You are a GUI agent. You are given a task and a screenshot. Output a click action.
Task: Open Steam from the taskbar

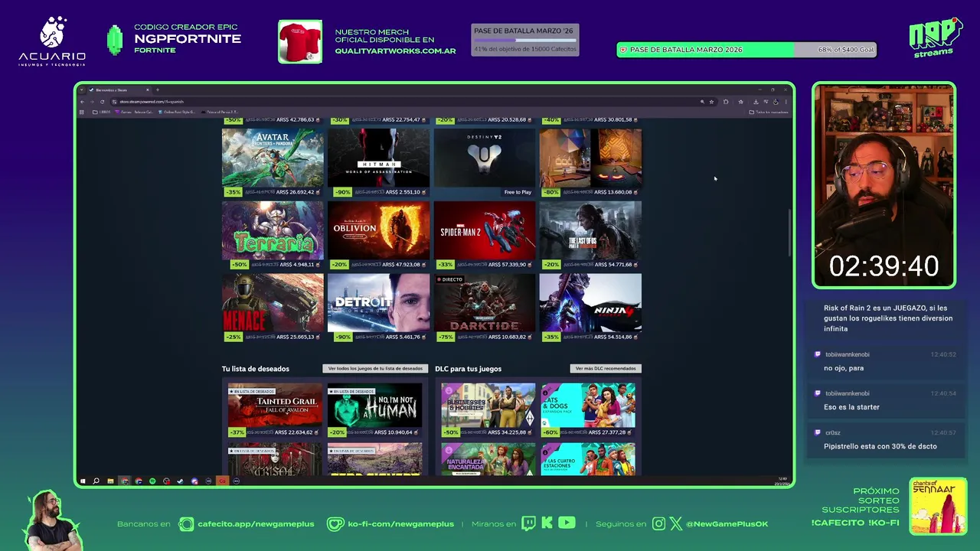180,481
